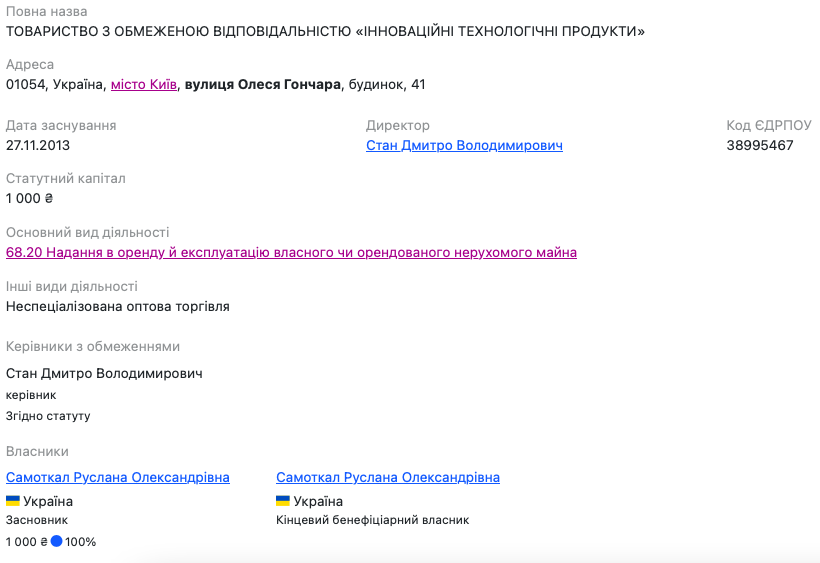The image size is (820, 563).
Task: Click the Код ЄДРПОУ label
Action: (x=769, y=125)
